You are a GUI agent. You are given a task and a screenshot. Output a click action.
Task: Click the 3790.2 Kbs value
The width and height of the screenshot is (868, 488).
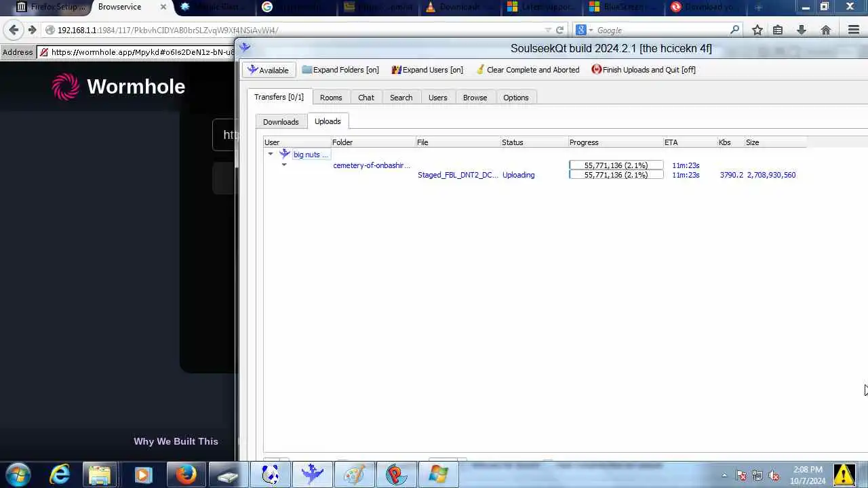point(731,175)
